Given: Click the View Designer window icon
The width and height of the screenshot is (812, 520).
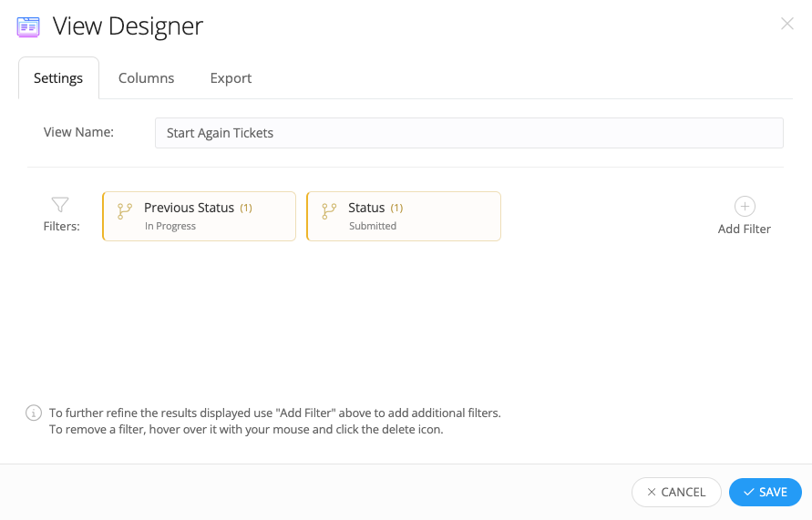Looking at the screenshot, I should click(28, 27).
